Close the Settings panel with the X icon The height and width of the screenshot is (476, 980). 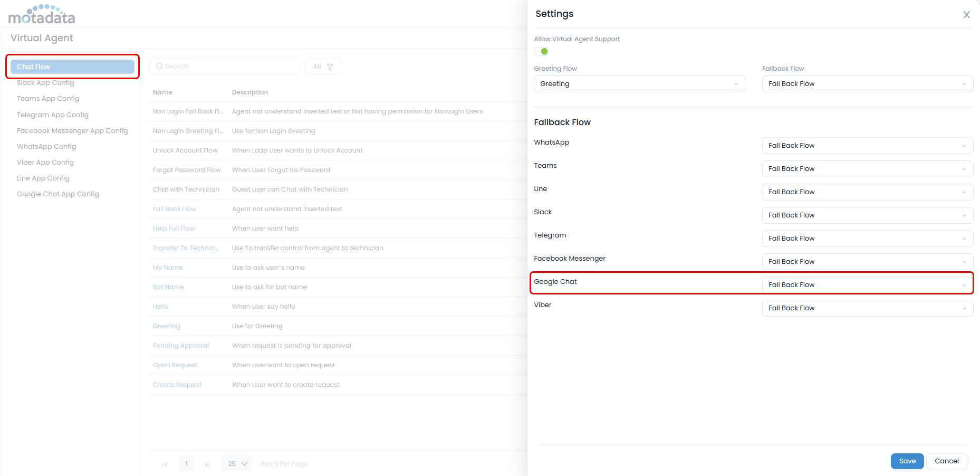[966, 15]
